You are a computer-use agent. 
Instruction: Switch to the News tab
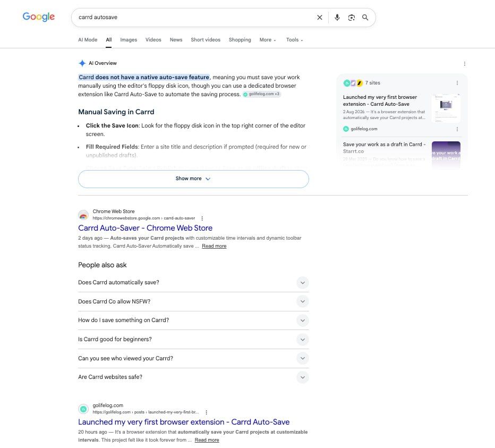[x=176, y=40]
